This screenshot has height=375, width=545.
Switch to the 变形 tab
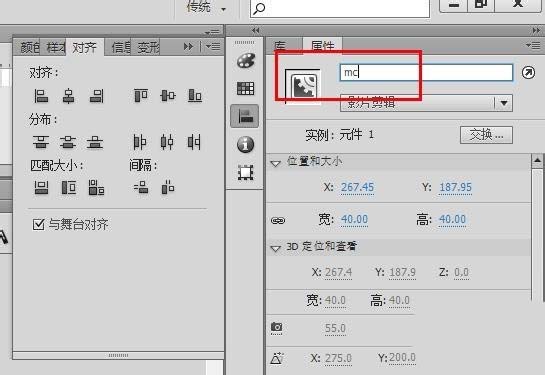point(148,47)
